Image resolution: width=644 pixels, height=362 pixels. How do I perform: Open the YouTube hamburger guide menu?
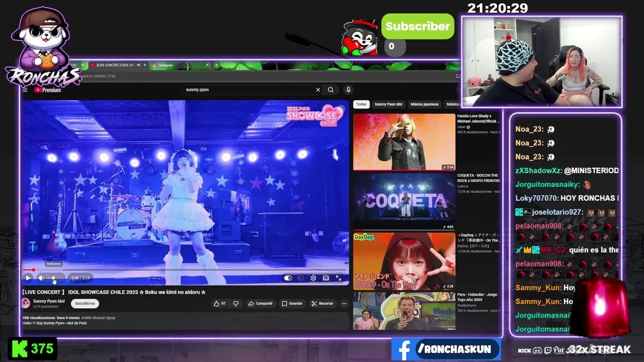coord(25,90)
